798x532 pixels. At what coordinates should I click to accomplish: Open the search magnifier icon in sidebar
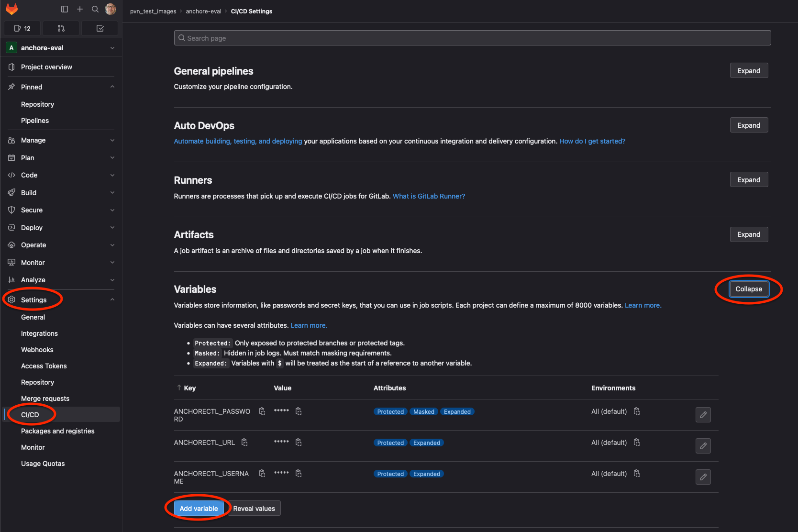95,9
